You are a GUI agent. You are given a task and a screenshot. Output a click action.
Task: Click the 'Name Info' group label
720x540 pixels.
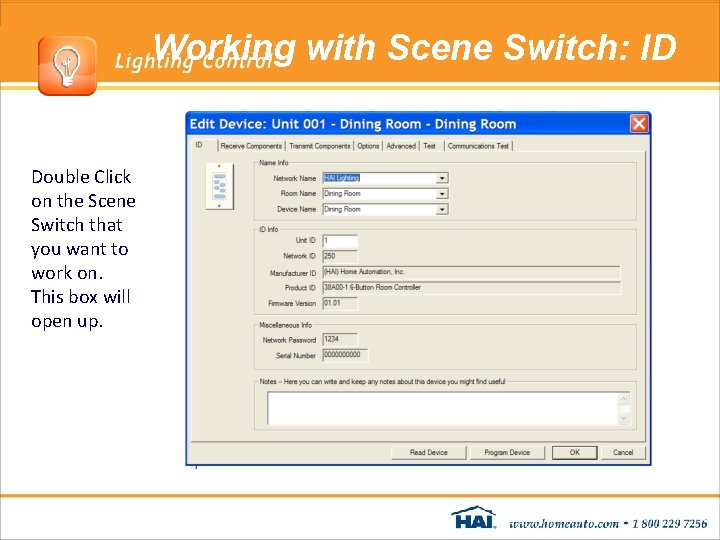tap(274, 163)
